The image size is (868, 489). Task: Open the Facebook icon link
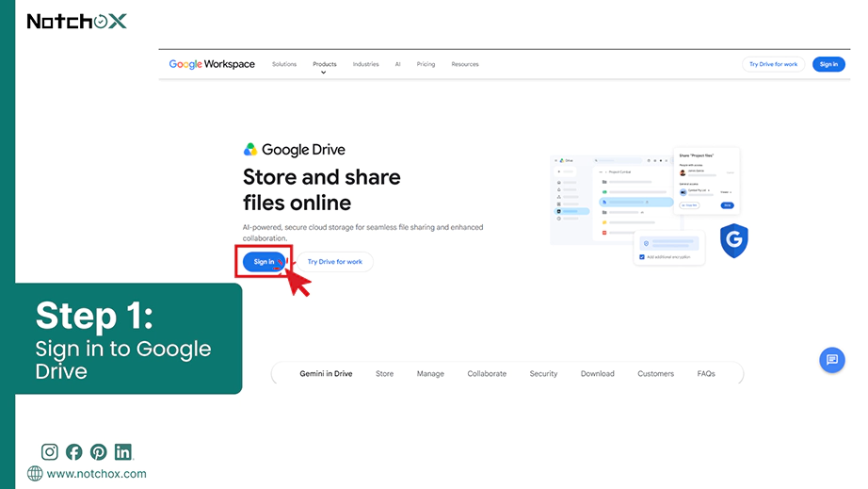tap(73, 452)
